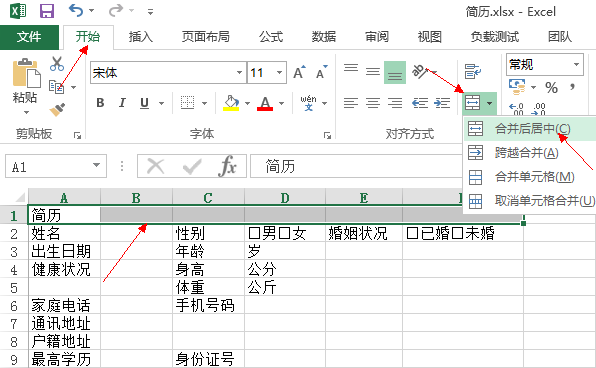Select 取消单元格合并(U) menu item

pos(530,201)
